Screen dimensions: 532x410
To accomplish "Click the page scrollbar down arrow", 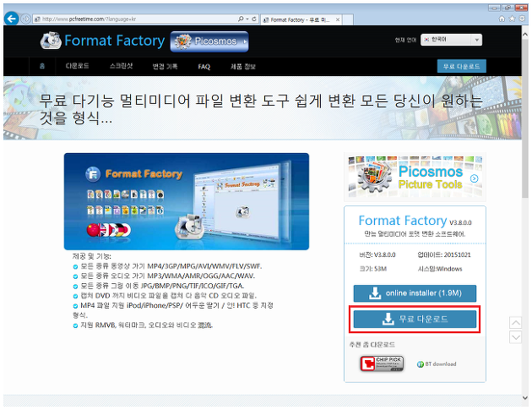I will tap(525, 397).
